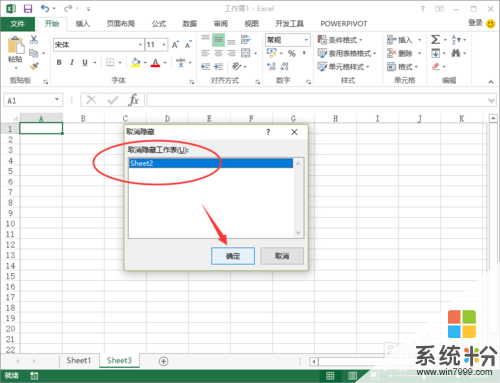The height and width of the screenshot is (383, 500).
Task: Switch to Page Layout tab
Action: pos(121,24)
